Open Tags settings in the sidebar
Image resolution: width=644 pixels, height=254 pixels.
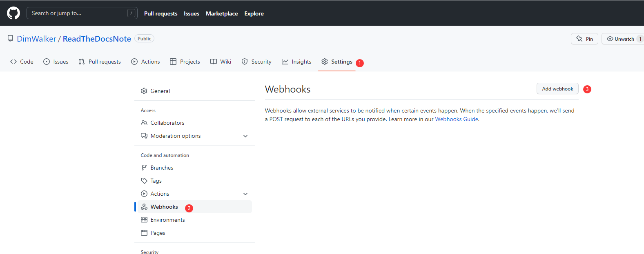195,181
